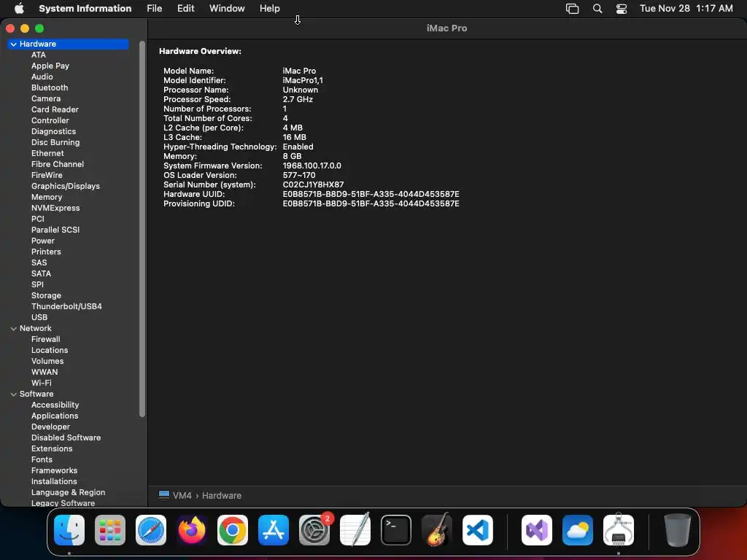Open Launchpad in the Dock
Viewport: 747px width, 560px height.
point(110,530)
